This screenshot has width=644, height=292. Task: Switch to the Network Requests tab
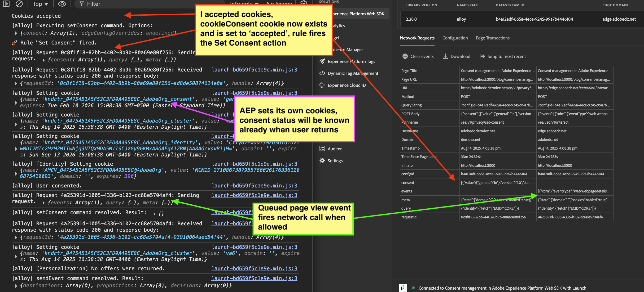[417, 38]
